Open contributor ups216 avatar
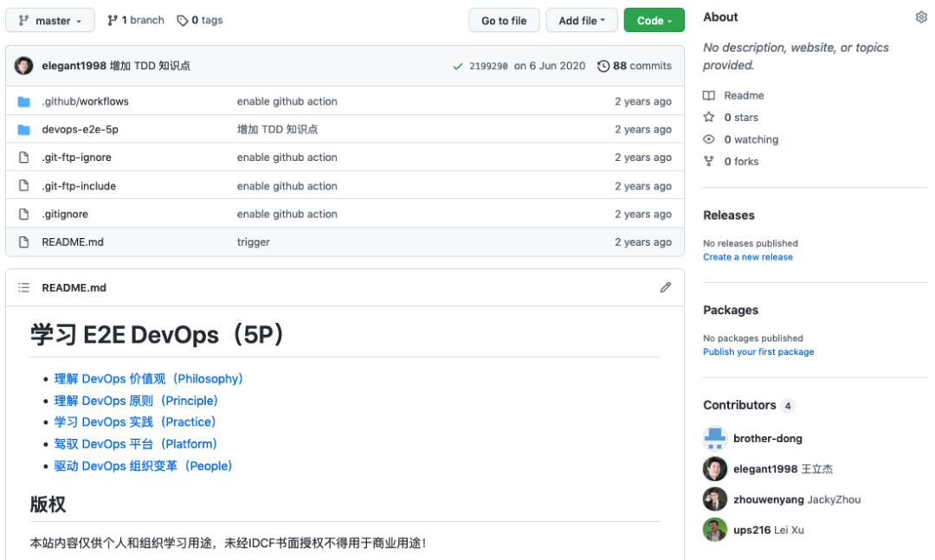 (x=715, y=530)
